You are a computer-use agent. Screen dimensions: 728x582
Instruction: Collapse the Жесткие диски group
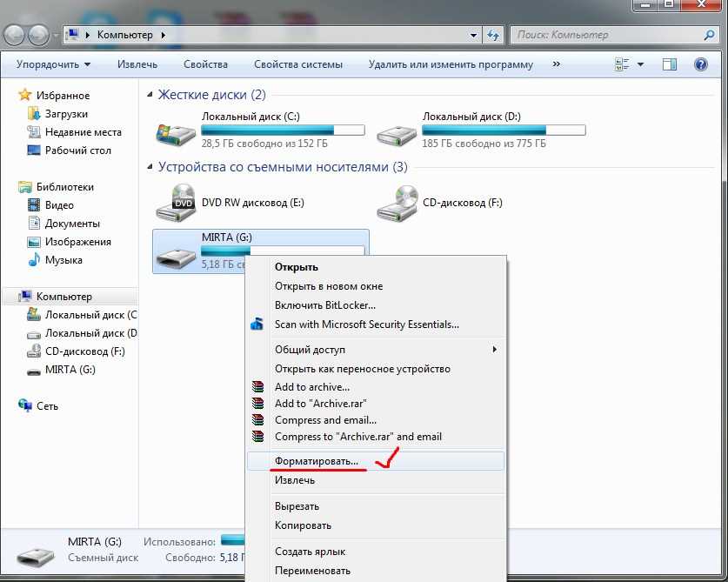[150, 95]
